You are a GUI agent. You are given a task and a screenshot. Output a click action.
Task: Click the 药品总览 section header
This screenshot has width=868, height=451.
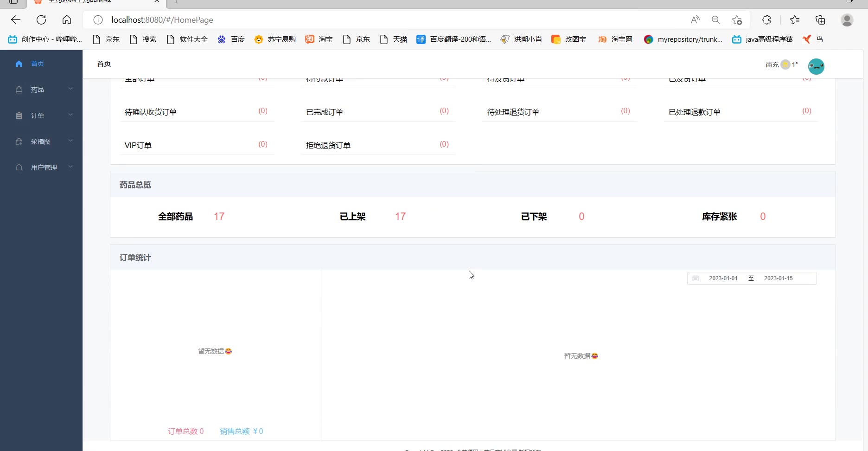(x=135, y=185)
